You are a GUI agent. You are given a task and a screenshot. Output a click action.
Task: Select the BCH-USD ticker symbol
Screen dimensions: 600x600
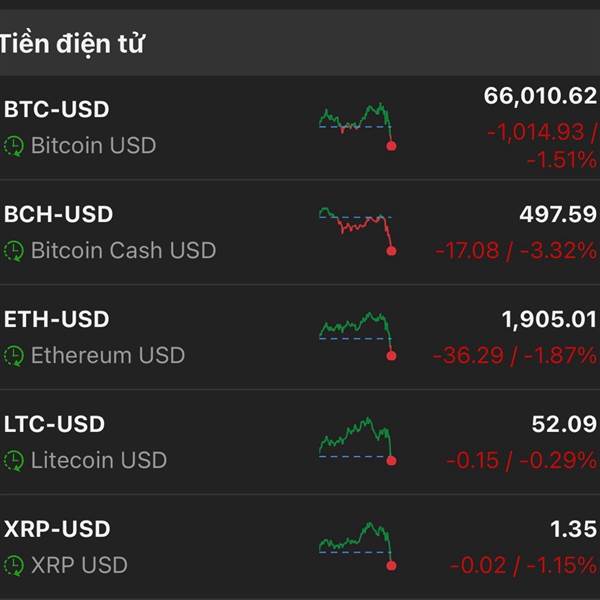59,215
